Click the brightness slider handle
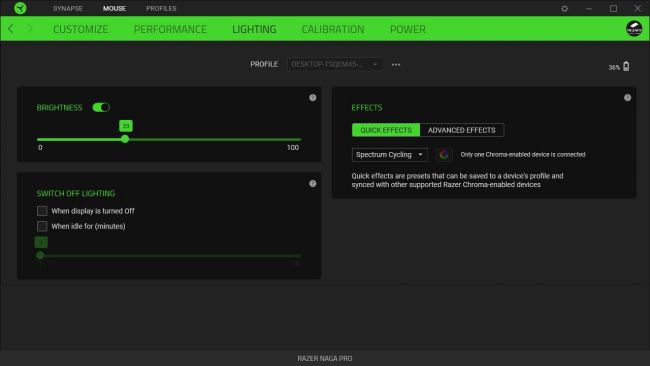 [125, 139]
